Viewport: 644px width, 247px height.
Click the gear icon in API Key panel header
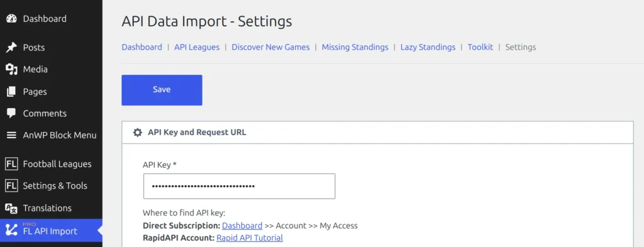pyautogui.click(x=138, y=133)
